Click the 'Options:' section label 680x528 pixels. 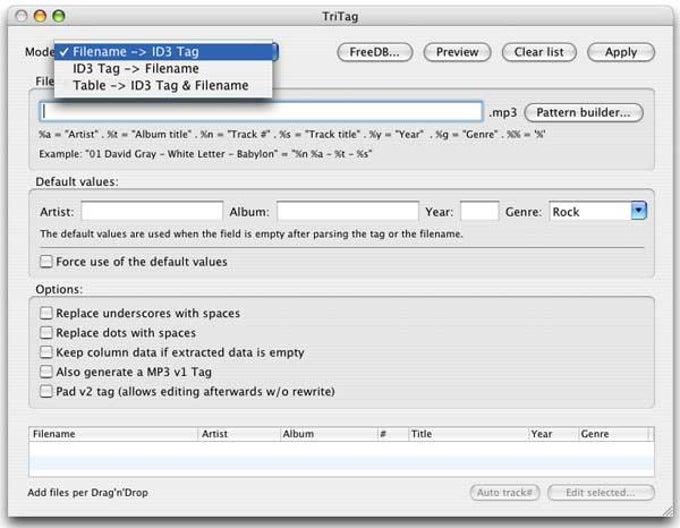coord(59,289)
